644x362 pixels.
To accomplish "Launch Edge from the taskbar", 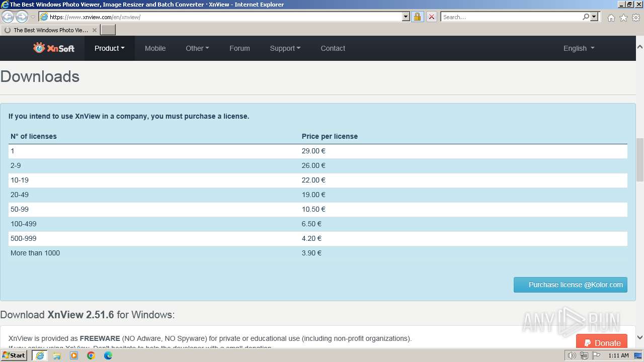I will [x=108, y=355].
